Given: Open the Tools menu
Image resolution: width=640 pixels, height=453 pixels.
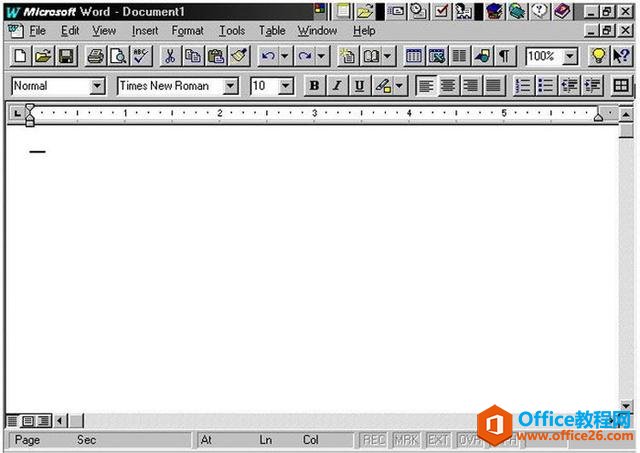Looking at the screenshot, I should coord(232,31).
